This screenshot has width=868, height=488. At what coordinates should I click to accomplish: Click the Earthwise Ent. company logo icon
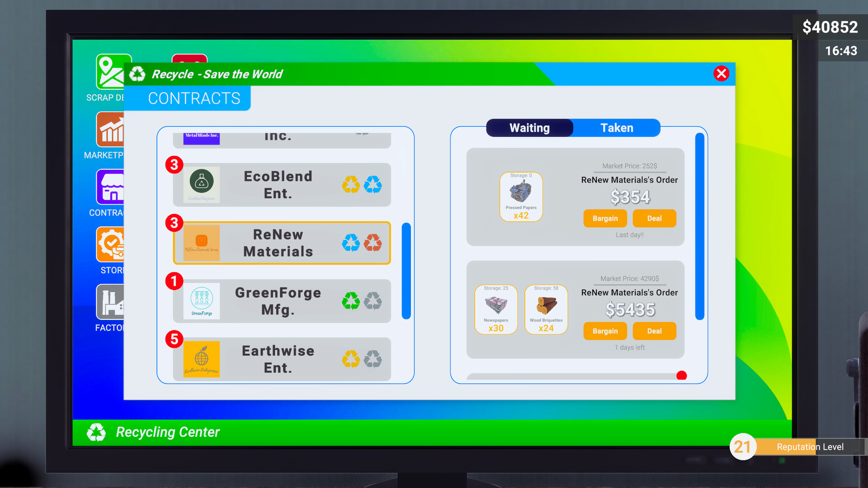(x=202, y=358)
